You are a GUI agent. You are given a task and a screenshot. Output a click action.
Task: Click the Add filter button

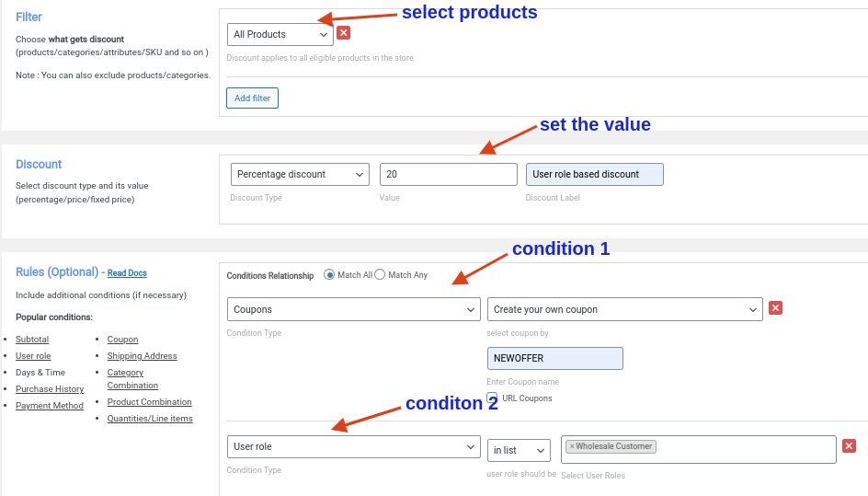click(x=253, y=98)
